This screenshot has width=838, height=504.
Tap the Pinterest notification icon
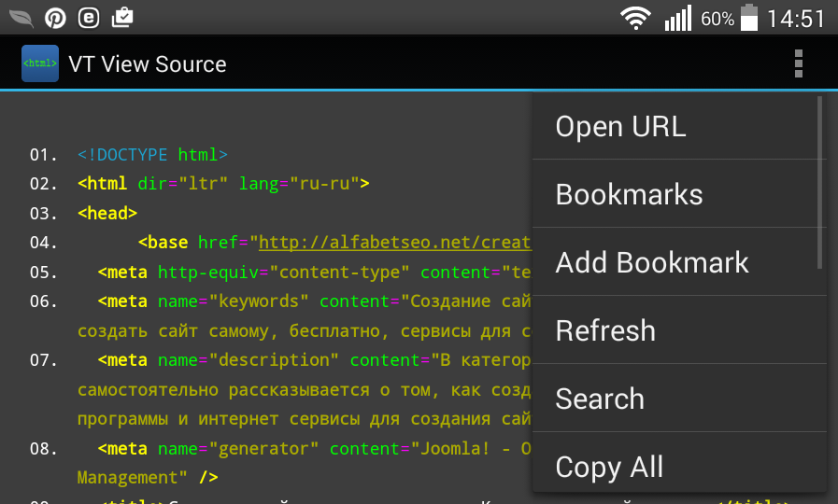[55, 18]
